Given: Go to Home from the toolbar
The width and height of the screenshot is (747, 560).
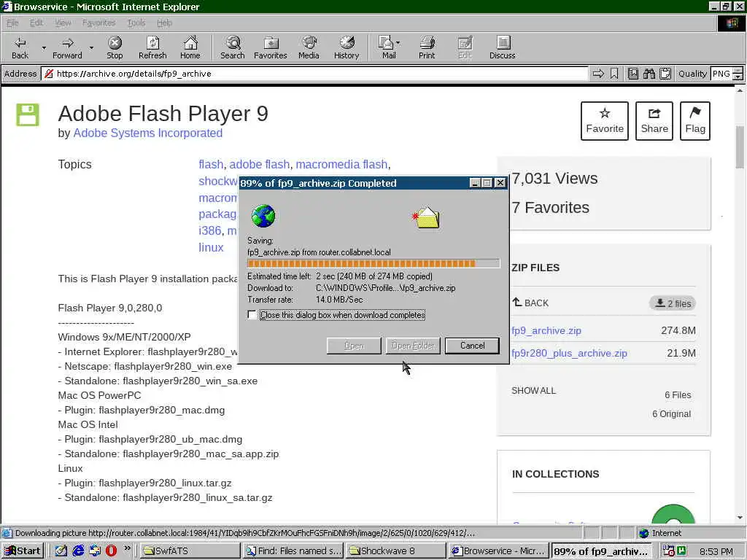Looking at the screenshot, I should [190, 47].
